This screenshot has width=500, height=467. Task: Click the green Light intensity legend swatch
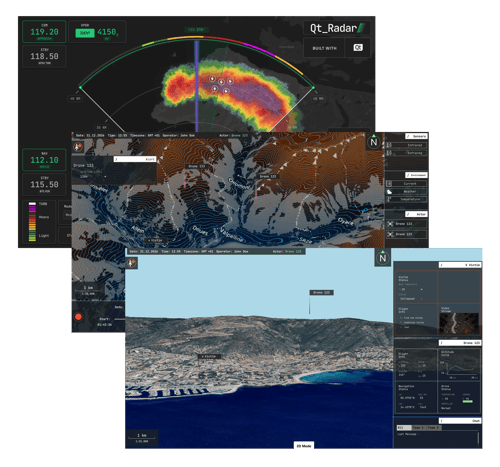pyautogui.click(x=32, y=236)
